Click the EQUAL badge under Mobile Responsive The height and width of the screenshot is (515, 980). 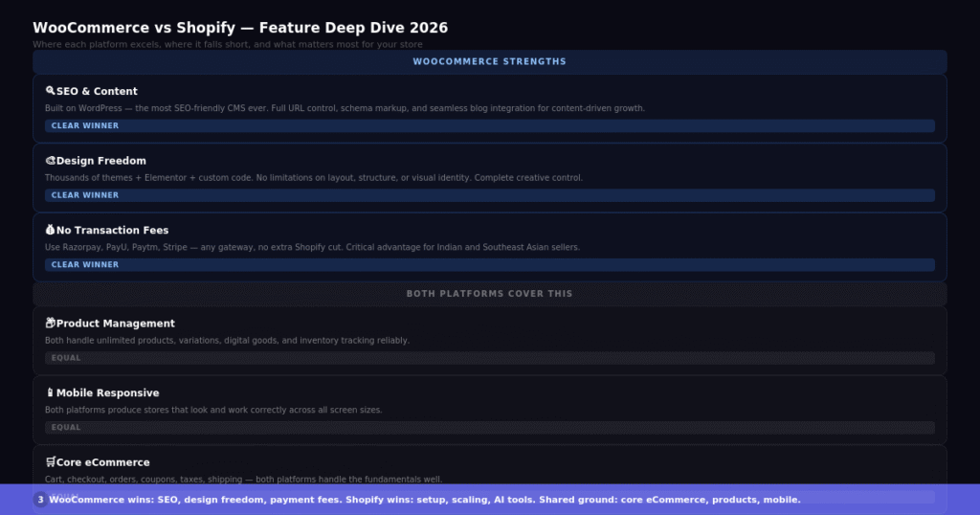click(489, 428)
